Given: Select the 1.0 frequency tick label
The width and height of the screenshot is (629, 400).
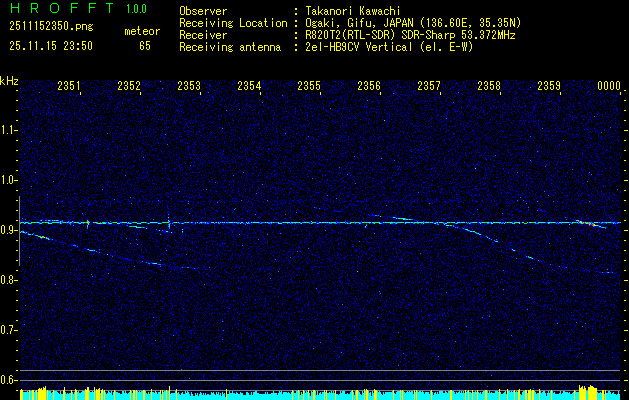Looking at the screenshot, I should click(x=9, y=180).
